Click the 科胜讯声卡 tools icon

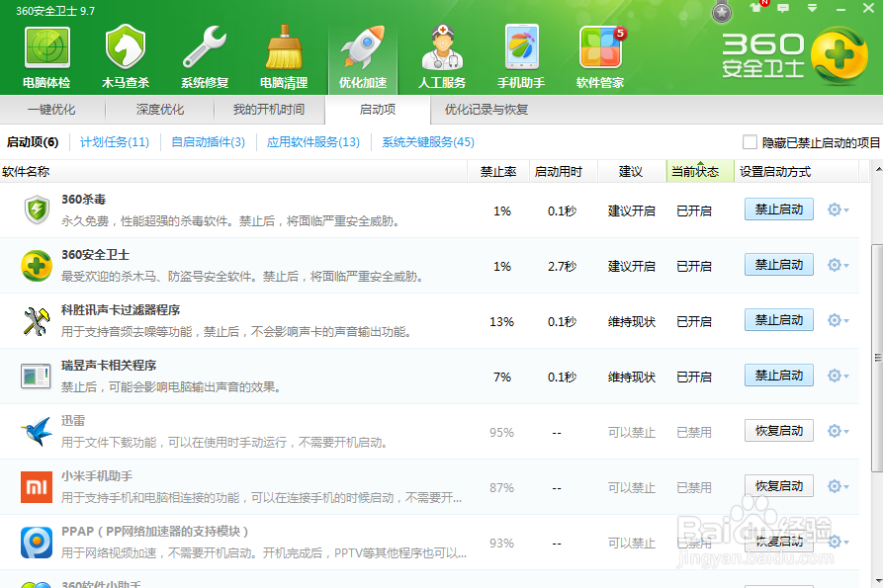pos(37,321)
